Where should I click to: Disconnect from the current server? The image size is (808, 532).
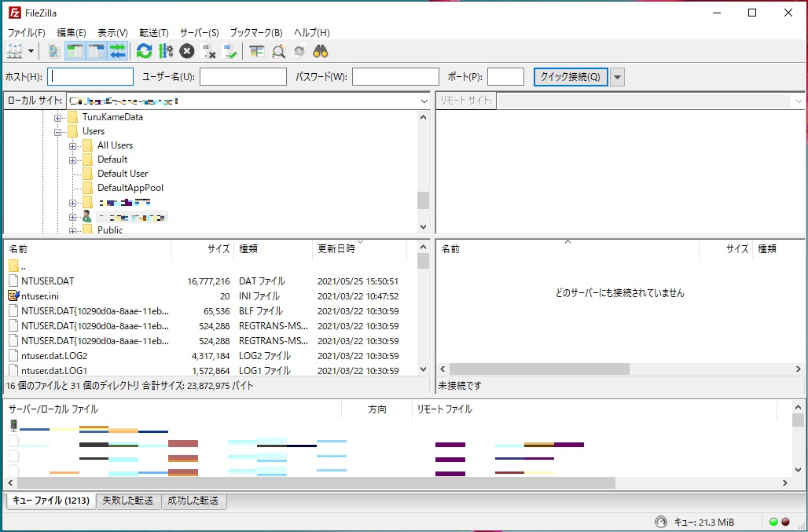209,52
